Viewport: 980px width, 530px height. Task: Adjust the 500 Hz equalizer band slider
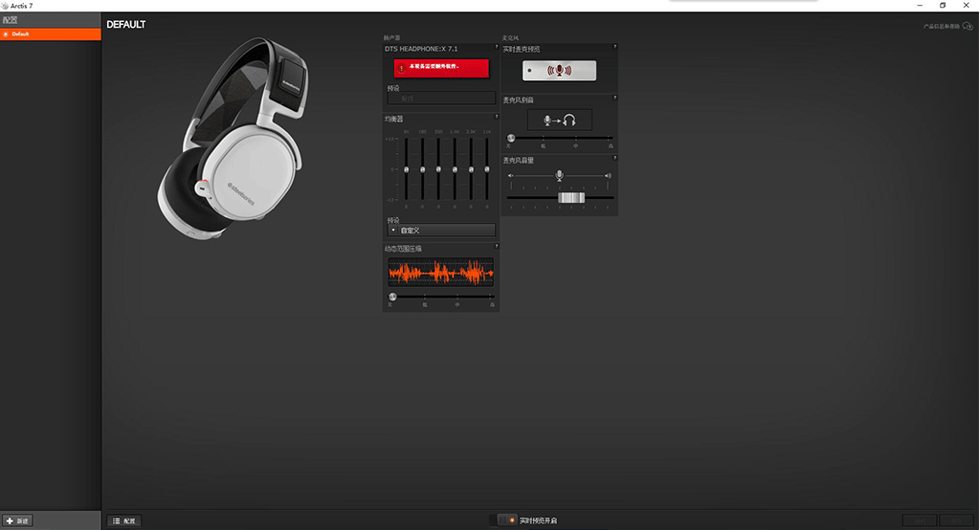pyautogui.click(x=438, y=169)
